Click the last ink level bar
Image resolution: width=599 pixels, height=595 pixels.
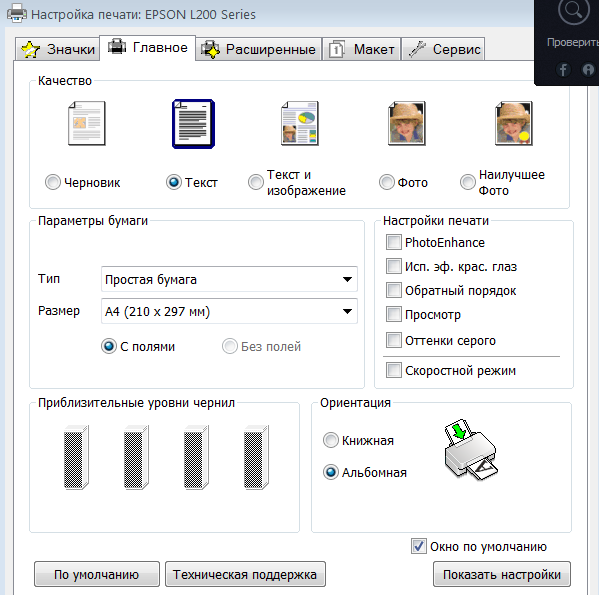tap(256, 457)
